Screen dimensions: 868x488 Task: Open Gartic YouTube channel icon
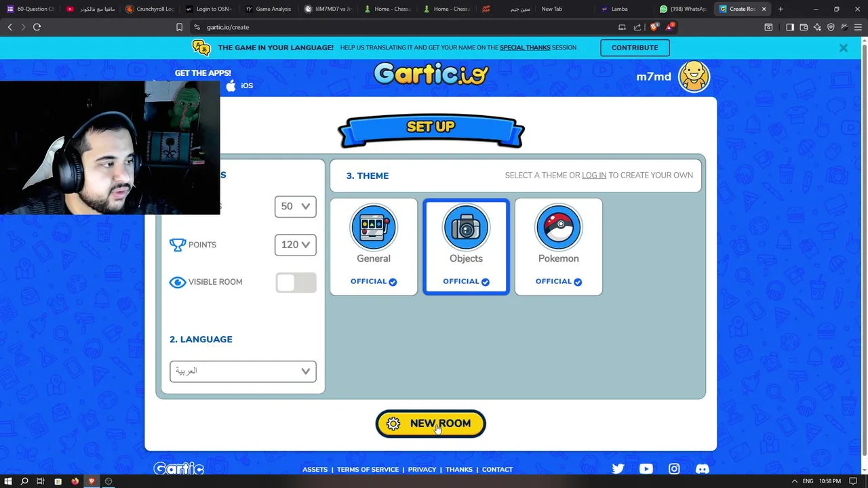click(646, 469)
